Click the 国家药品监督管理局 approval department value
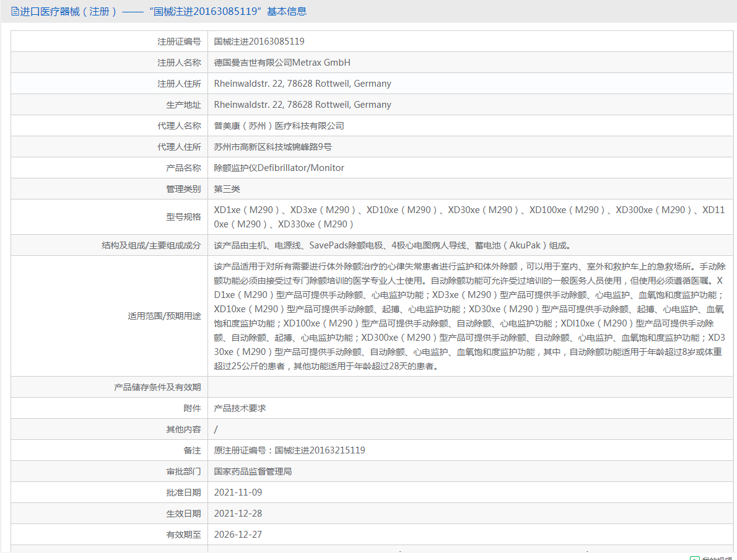 point(253,471)
